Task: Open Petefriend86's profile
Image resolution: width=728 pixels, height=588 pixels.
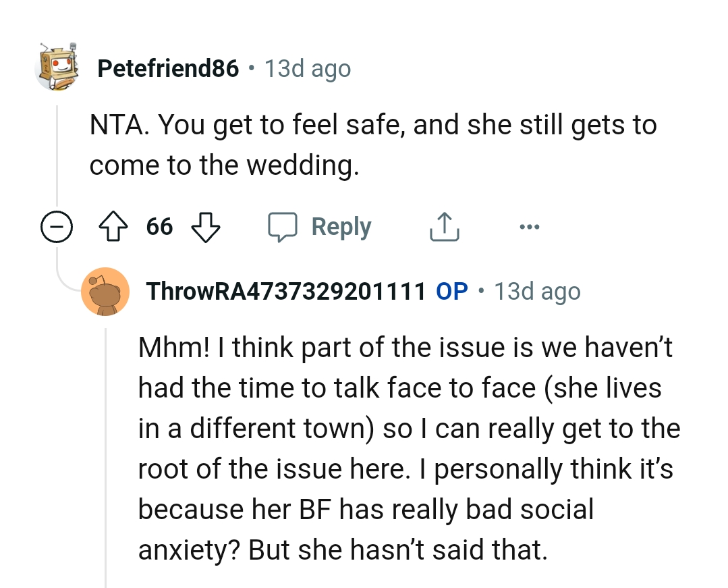Action: 167,68
